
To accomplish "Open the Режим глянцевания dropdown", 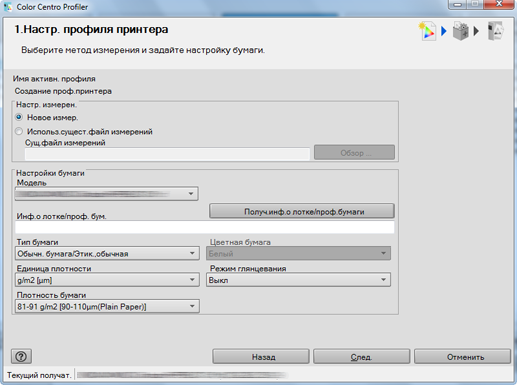I will [x=298, y=280].
